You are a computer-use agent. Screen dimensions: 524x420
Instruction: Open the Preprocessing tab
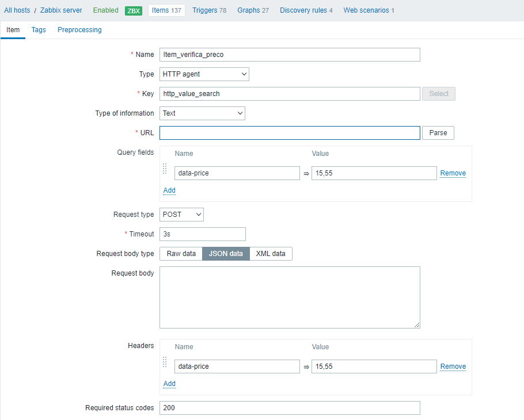coord(79,30)
